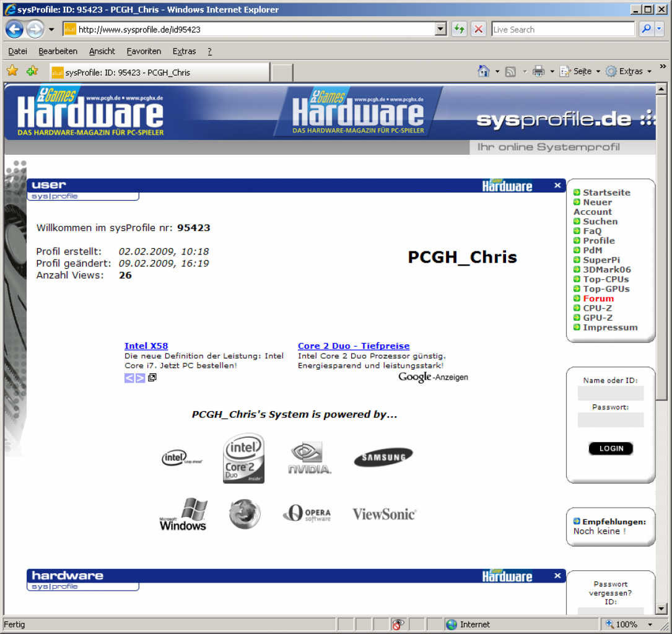Expand the search provider options dropdown
Image resolution: width=672 pixels, height=634 pixels.
pyautogui.click(x=659, y=29)
